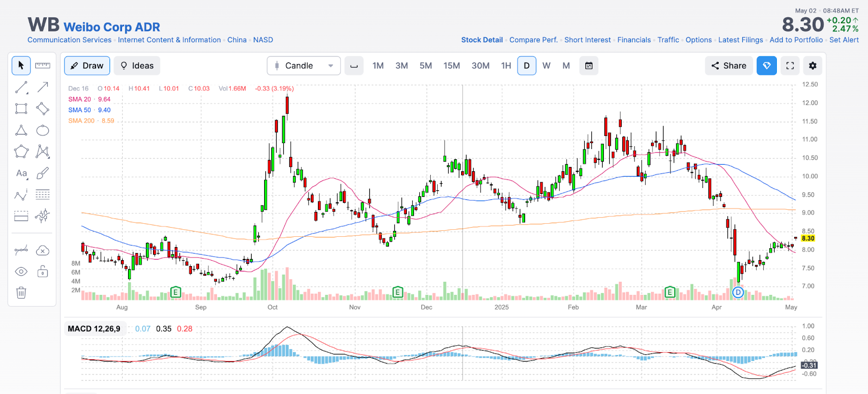Select the Aa text tool
Screen dimensions: 868x394
pos(21,173)
